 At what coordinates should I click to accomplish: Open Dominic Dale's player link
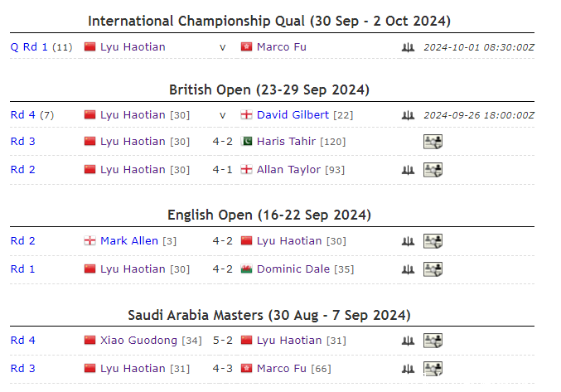293,269
